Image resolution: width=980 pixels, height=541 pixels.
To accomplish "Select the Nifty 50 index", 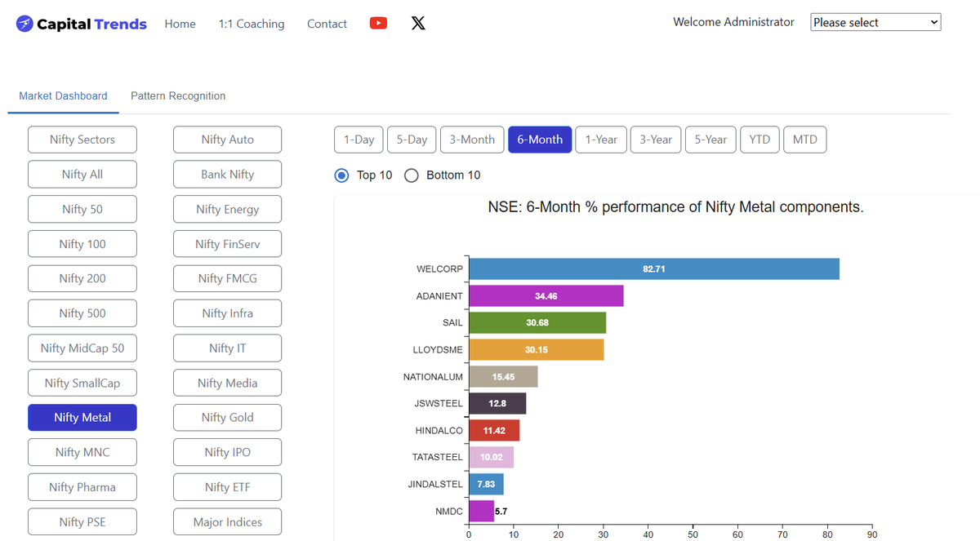I will click(82, 209).
